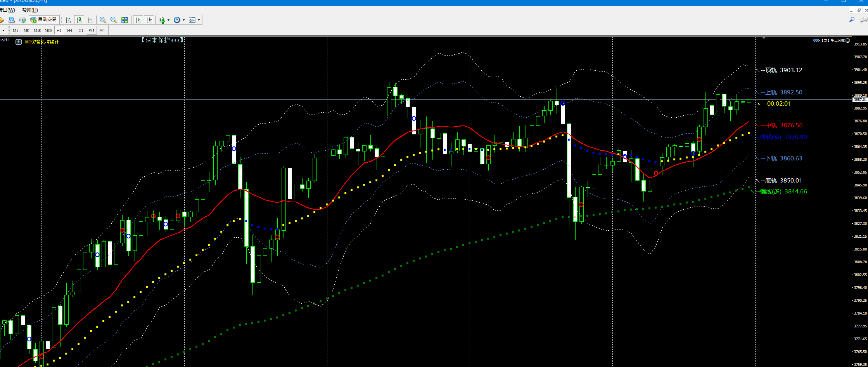
Task: Minimize the inner chart window
Action: pos(851,10)
